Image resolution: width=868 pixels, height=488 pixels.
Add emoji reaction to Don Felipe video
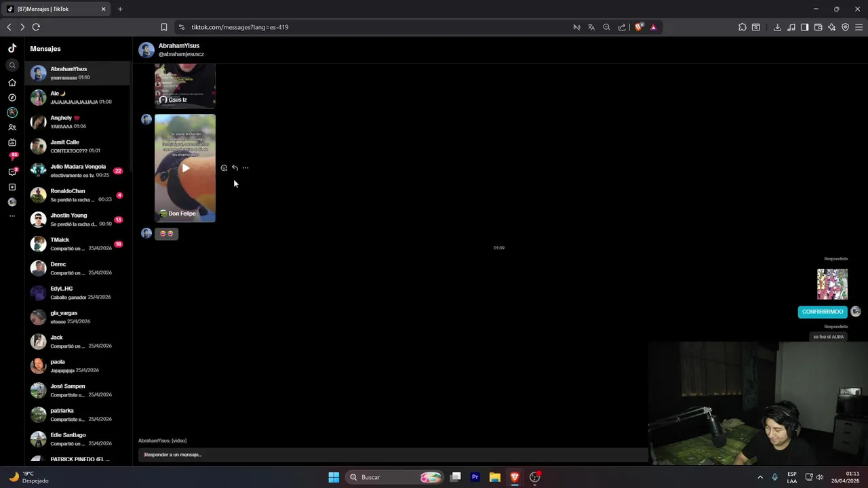[224, 168]
